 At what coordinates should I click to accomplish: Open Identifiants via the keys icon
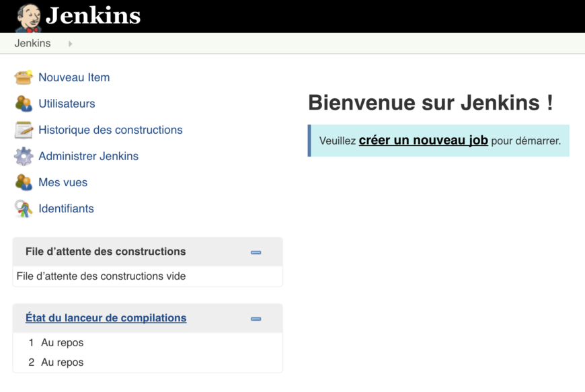click(23, 208)
